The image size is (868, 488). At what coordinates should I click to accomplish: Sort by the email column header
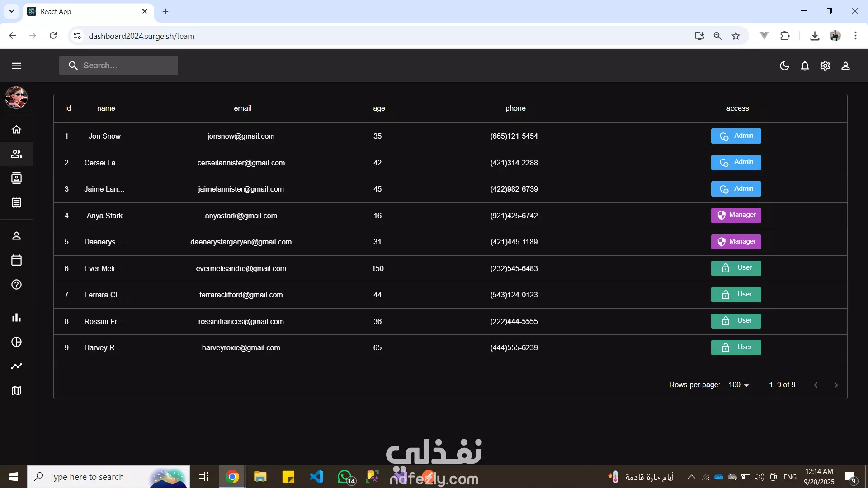click(242, 108)
